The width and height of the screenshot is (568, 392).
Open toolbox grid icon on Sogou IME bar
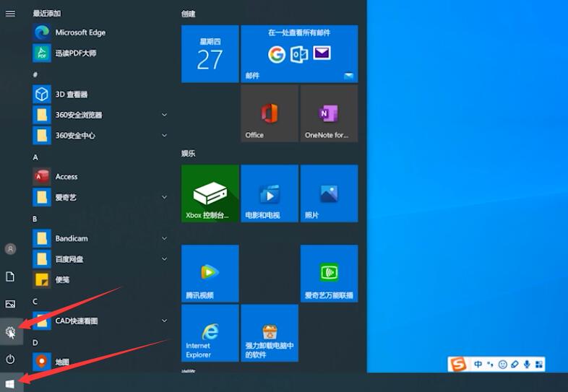click(539, 365)
